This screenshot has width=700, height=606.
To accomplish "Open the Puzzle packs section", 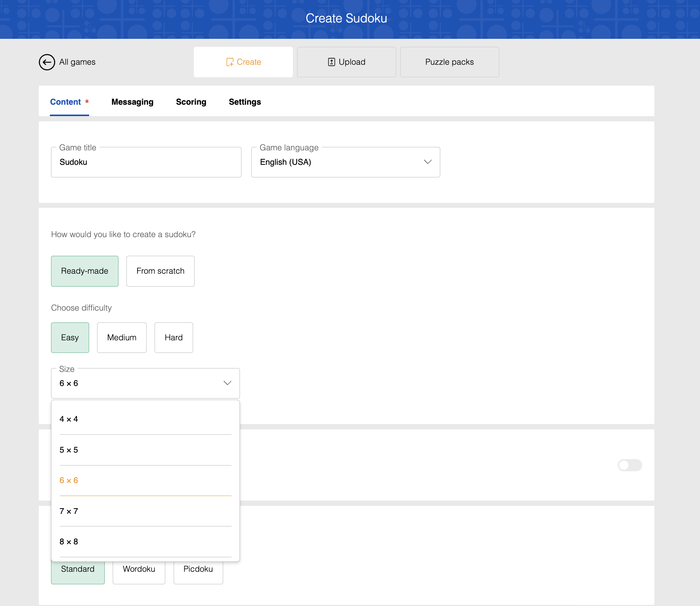I will click(449, 62).
